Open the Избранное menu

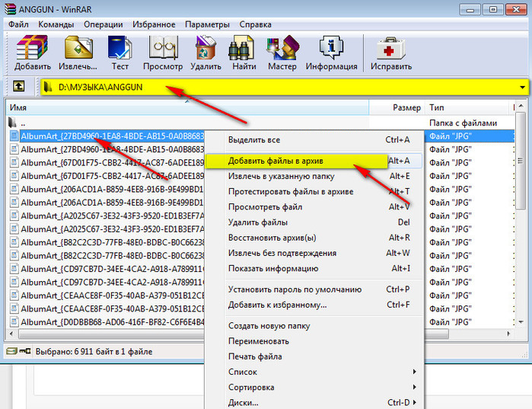[154, 24]
